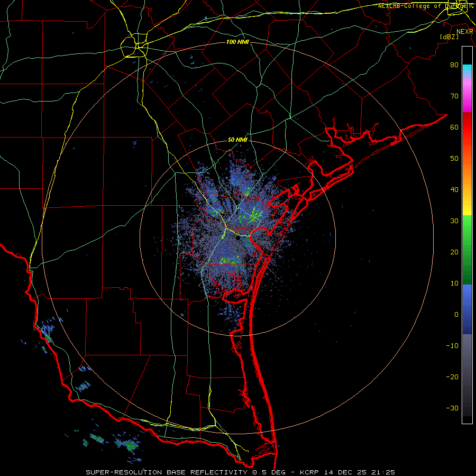Click the cyan top segment of color bar
Image resolution: width=476 pixels, height=476 pixels.
pyautogui.click(x=467, y=69)
